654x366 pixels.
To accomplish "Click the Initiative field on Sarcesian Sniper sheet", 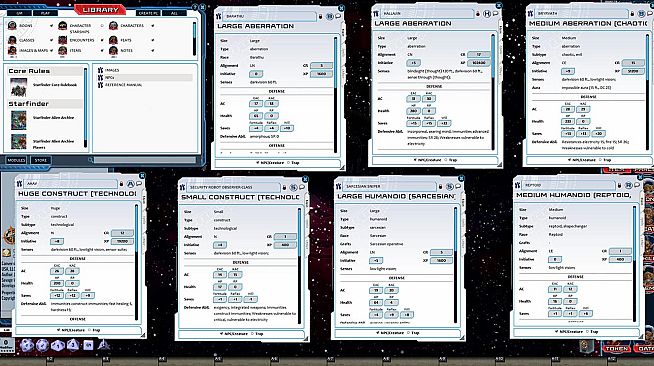I will pos(376,261).
